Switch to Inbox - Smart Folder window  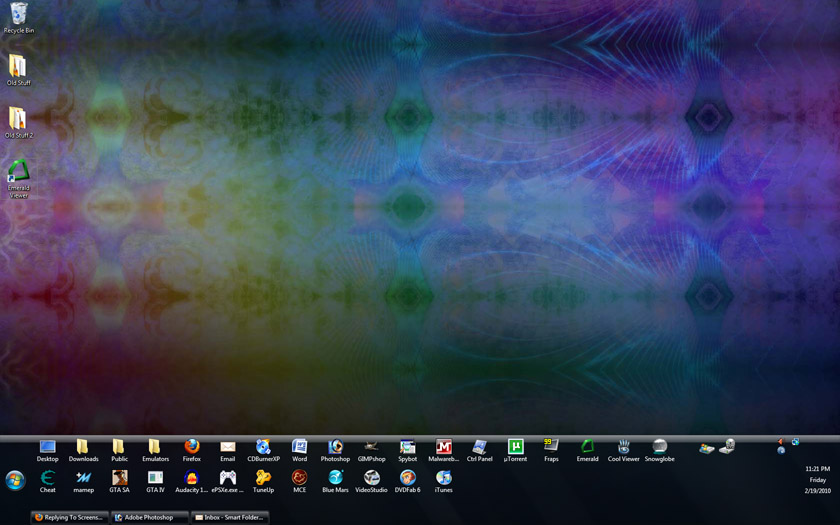[x=230, y=518]
